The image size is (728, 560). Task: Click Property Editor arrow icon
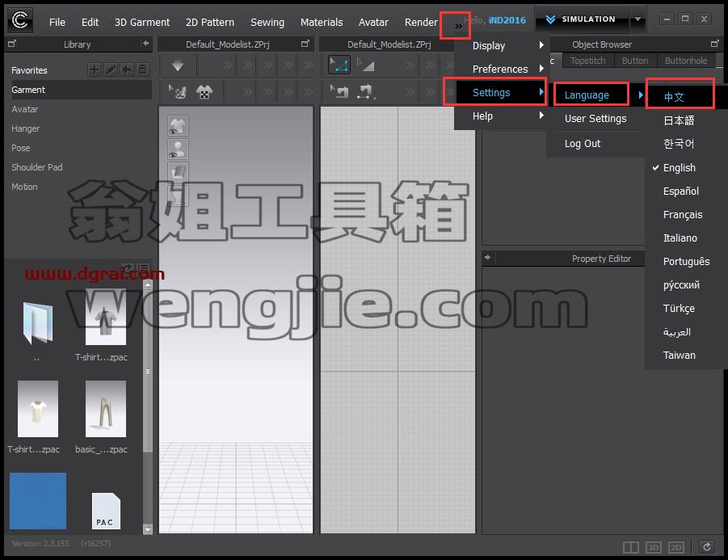click(x=487, y=257)
